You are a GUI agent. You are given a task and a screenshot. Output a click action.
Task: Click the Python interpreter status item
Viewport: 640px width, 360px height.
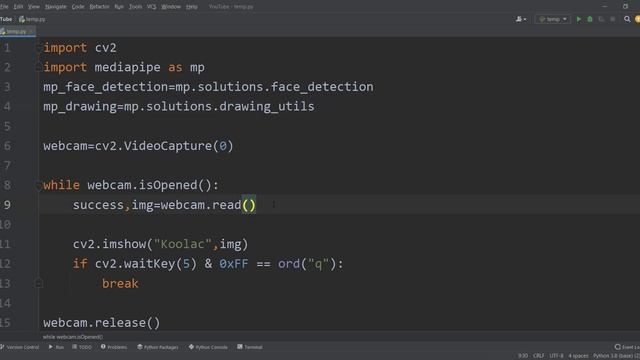click(616, 356)
